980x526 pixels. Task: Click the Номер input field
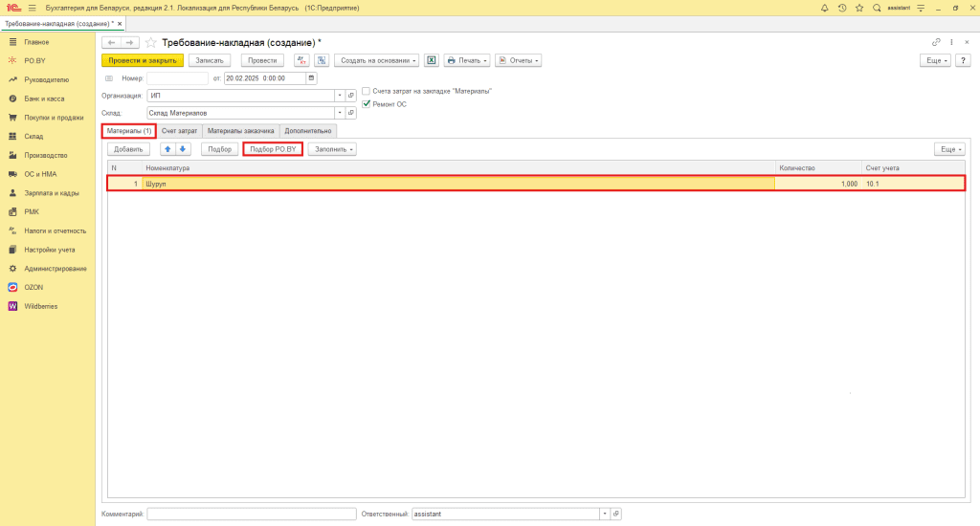(177, 78)
